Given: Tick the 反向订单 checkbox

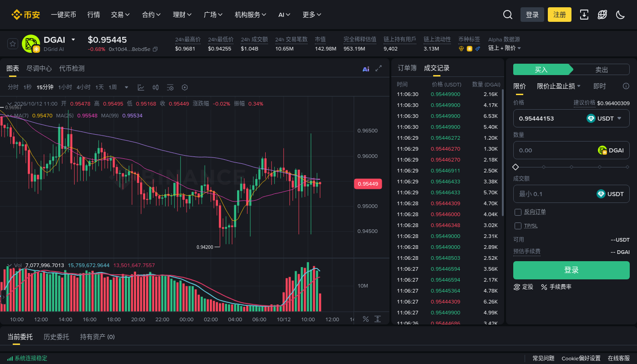Looking at the screenshot, I should (518, 212).
